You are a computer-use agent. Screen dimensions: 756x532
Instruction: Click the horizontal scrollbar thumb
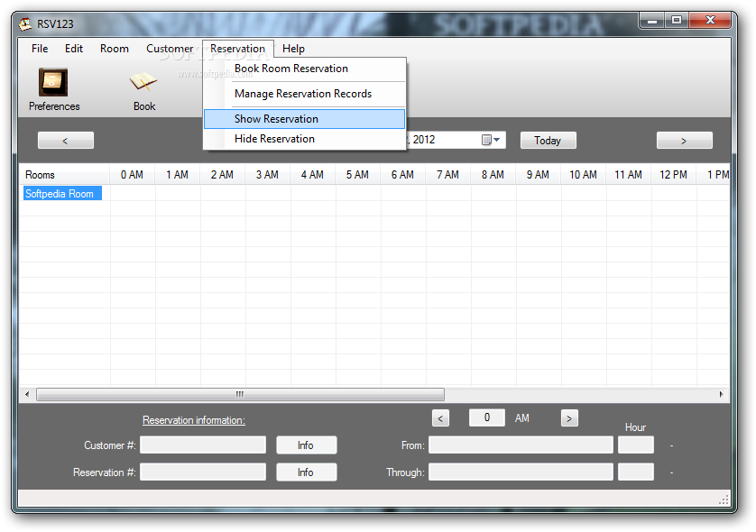[x=240, y=394]
